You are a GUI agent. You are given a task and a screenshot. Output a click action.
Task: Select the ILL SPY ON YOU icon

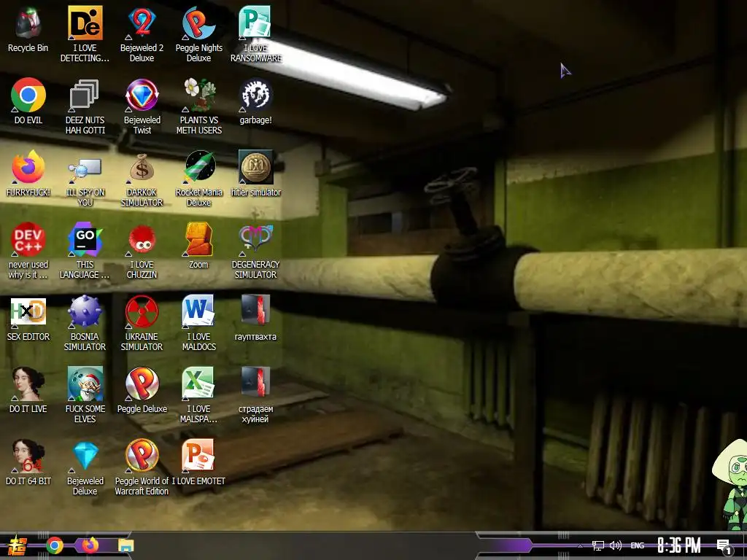(85, 169)
